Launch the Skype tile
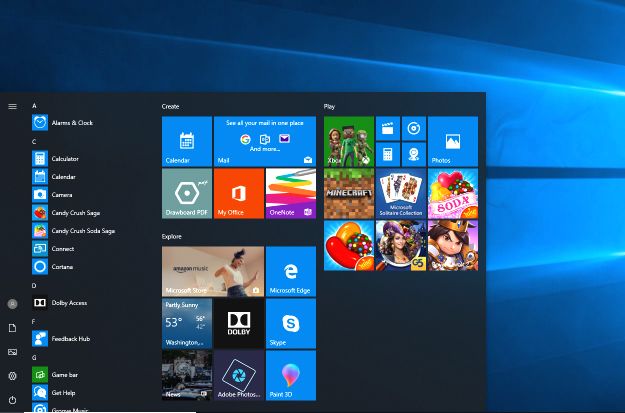The width and height of the screenshot is (625, 413). pos(291,323)
